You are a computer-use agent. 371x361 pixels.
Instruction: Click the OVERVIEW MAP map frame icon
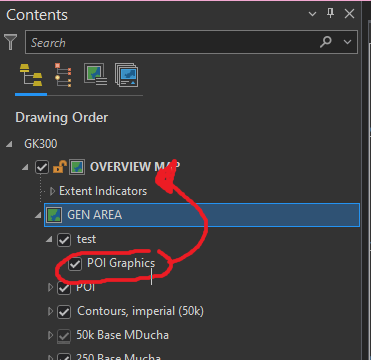77,167
